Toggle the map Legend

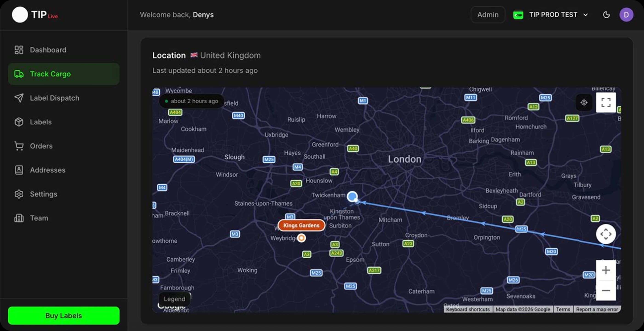pyautogui.click(x=175, y=299)
